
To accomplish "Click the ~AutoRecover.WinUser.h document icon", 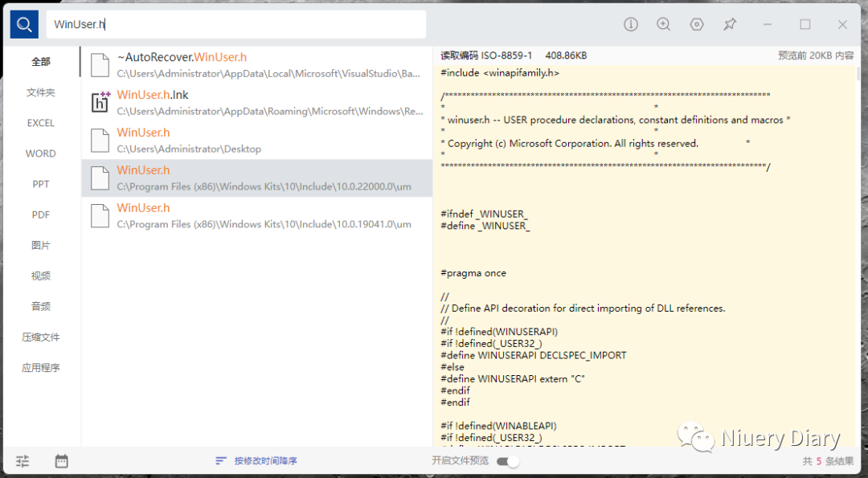I will (x=100, y=64).
